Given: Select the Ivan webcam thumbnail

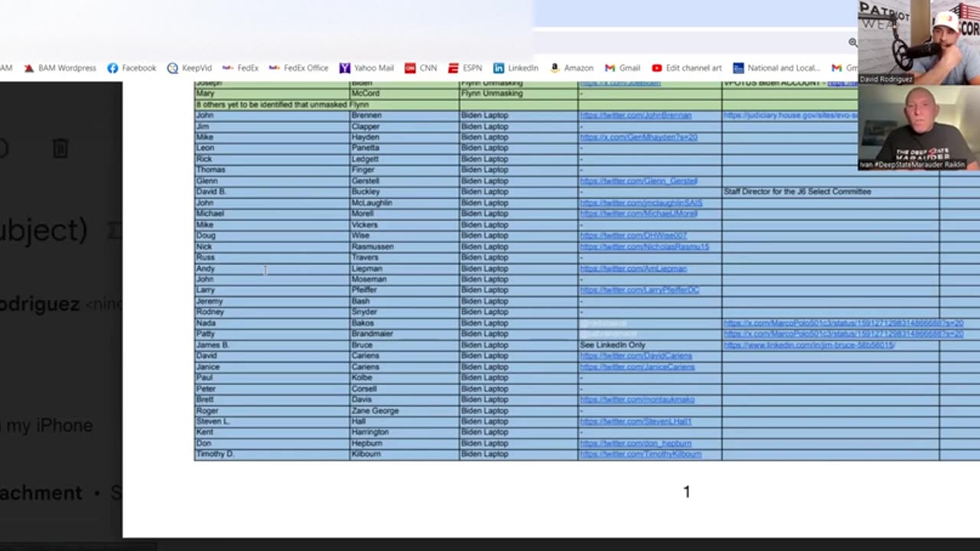Looking at the screenshot, I should click(x=919, y=127).
